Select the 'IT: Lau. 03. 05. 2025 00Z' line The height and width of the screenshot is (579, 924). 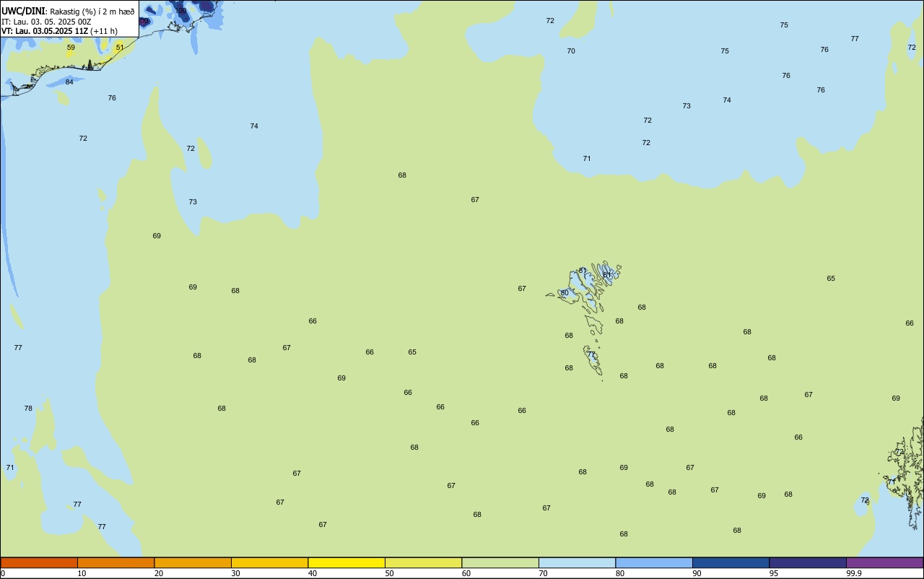pos(46,22)
